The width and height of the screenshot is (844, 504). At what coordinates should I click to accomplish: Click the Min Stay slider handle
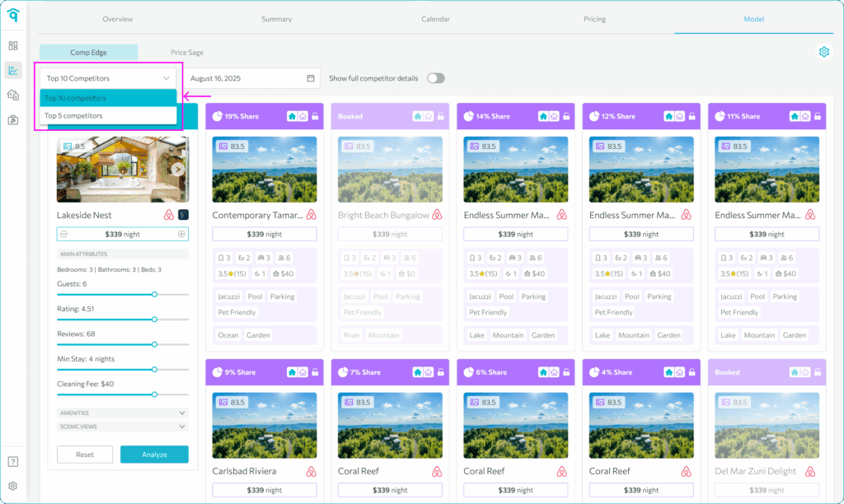coord(154,370)
